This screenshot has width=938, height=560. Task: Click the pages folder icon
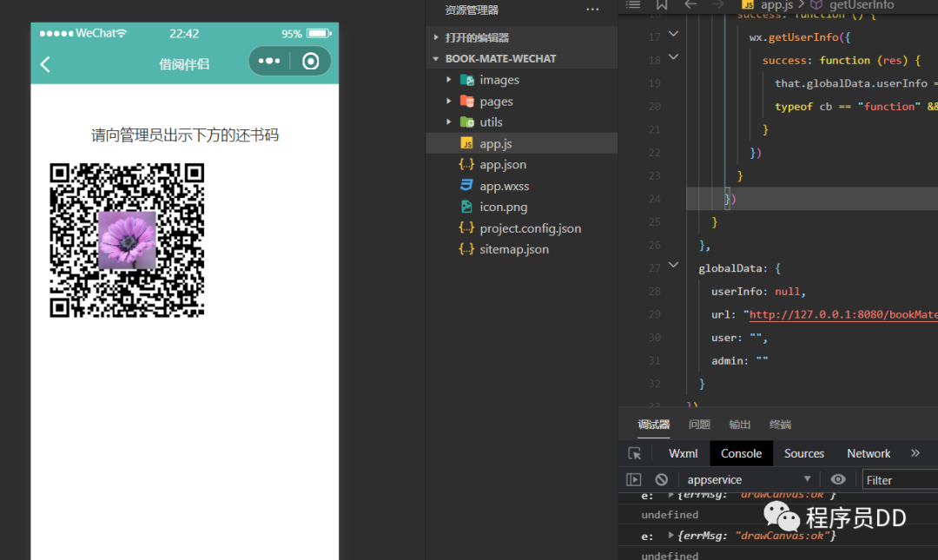pos(467,101)
